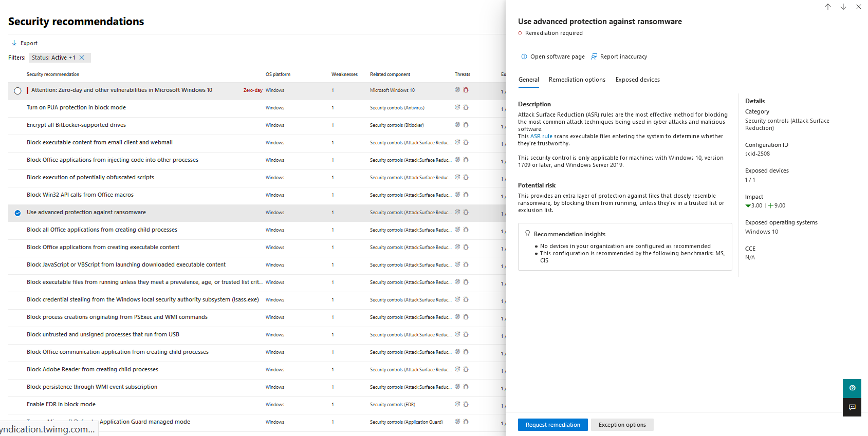Open the Exposed devices tab
The image size is (868, 436).
(x=637, y=80)
